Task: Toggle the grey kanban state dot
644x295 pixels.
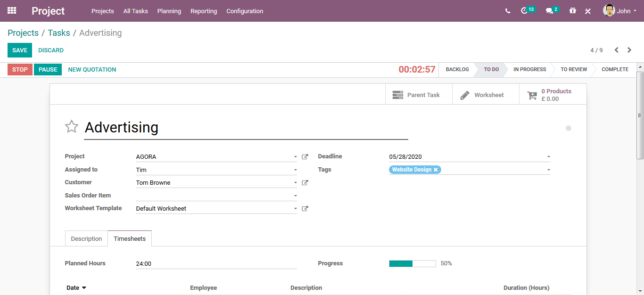Action: pos(569,128)
